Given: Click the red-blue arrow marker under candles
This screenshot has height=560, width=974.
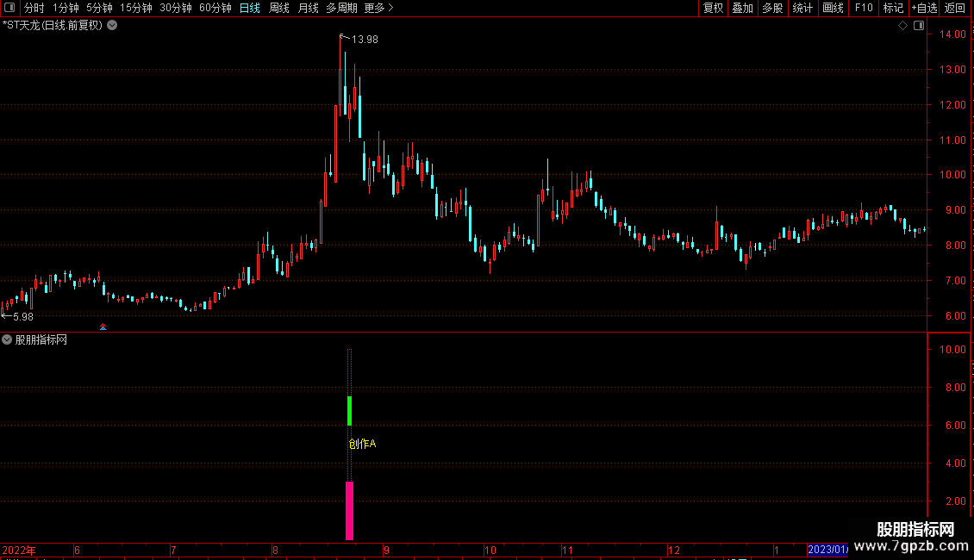Looking at the screenshot, I should click(x=103, y=327).
